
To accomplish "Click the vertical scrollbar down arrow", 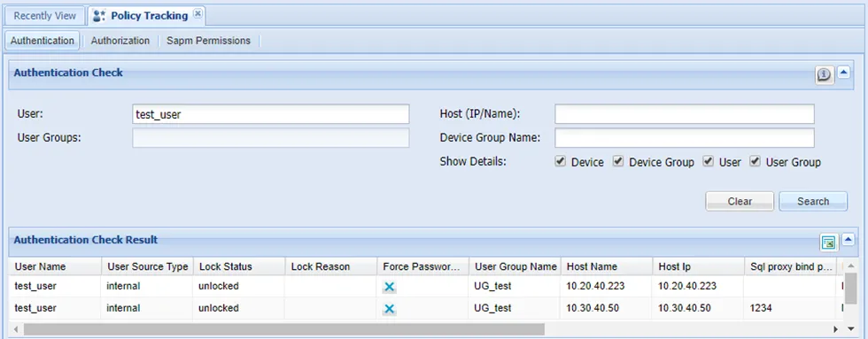I will pos(851,329).
